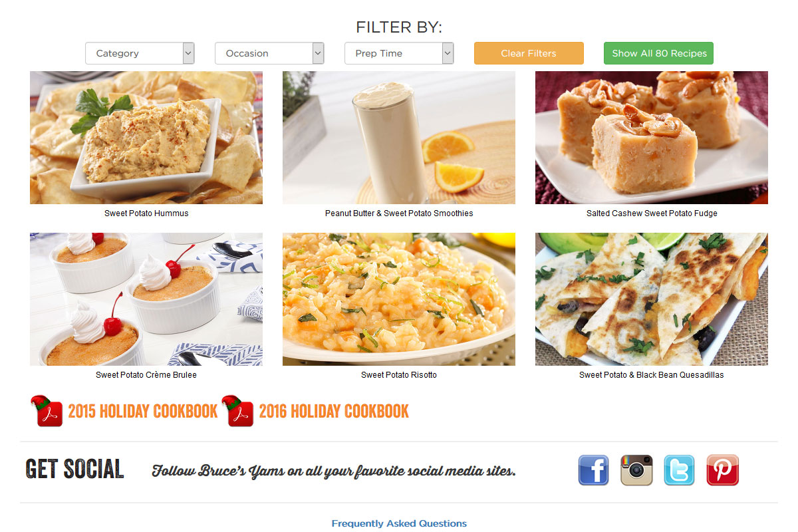
Task: Open Sweet Potato & Black Bean Quesadillas photo
Action: click(x=652, y=299)
